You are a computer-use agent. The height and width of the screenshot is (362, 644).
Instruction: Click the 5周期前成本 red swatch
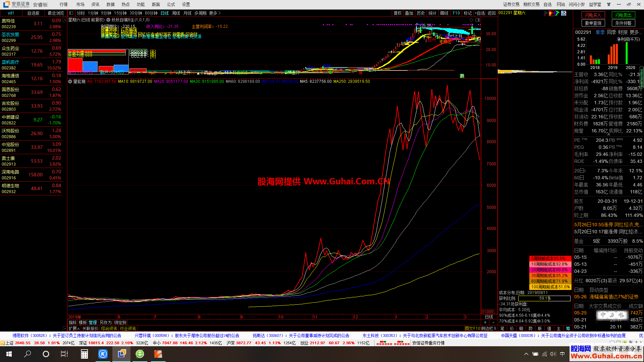pyautogui.click(x=550, y=258)
